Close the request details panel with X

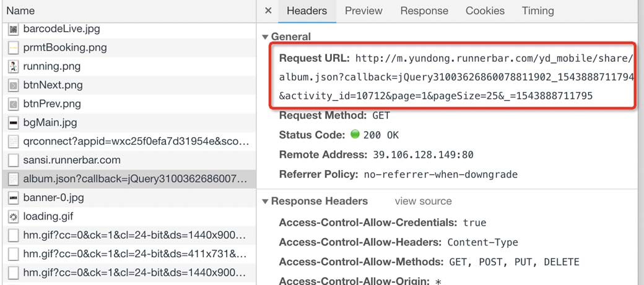[268, 11]
